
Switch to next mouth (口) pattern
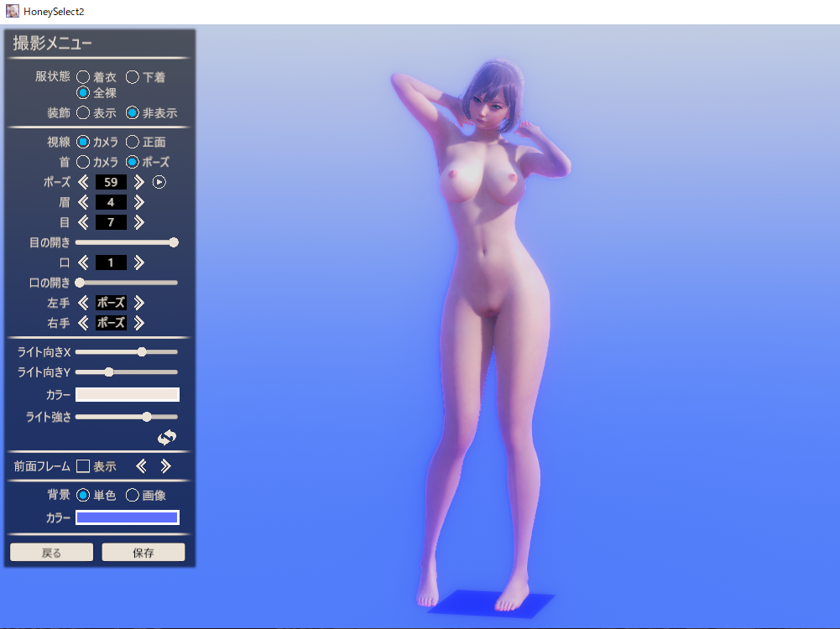(x=139, y=263)
